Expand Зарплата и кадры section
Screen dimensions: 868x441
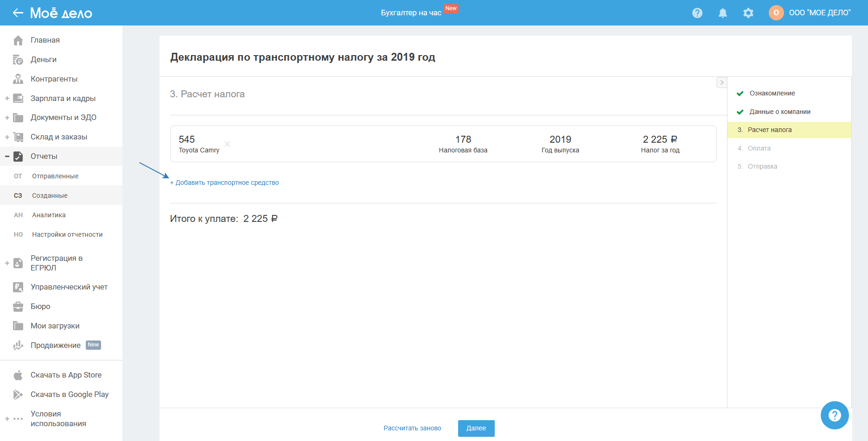click(x=7, y=98)
